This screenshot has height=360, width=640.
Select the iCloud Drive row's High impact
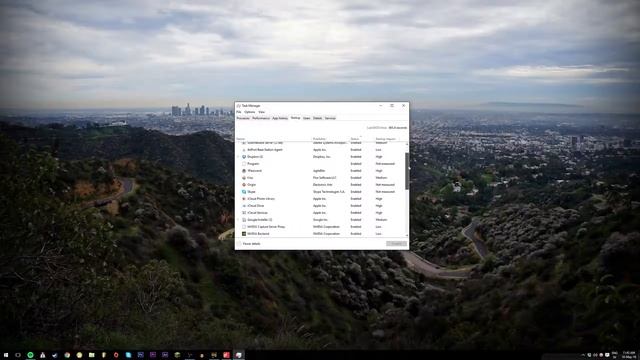pos(379,206)
